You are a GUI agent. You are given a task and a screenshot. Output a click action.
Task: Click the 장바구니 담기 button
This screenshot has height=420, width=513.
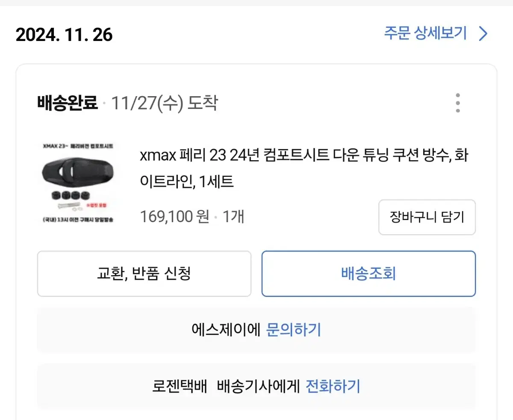tap(427, 217)
